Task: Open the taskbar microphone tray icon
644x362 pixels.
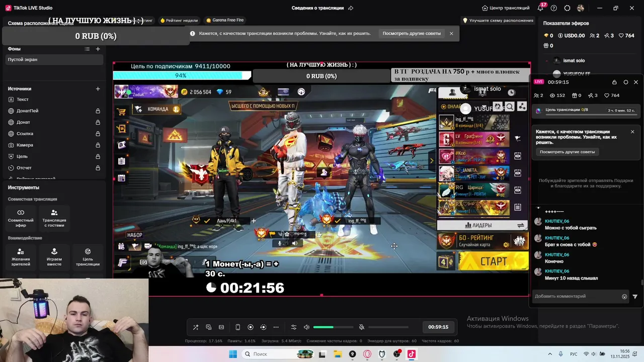Action: tap(561, 354)
